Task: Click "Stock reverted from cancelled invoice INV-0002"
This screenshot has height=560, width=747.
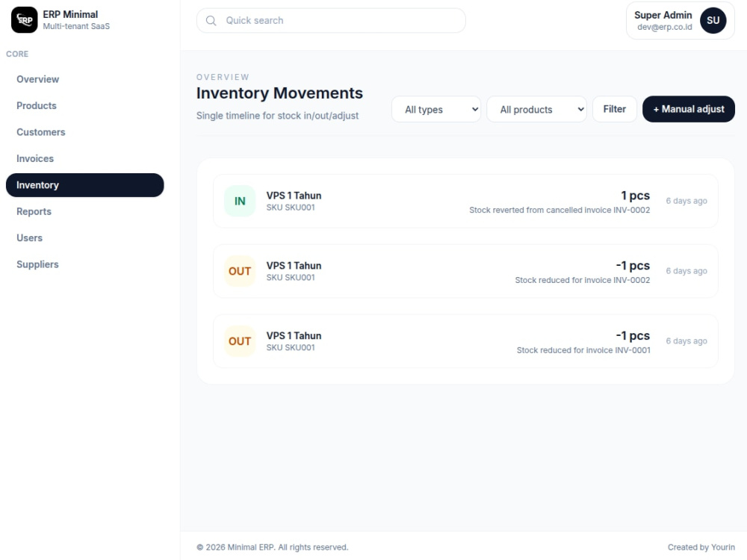Action: (x=560, y=210)
